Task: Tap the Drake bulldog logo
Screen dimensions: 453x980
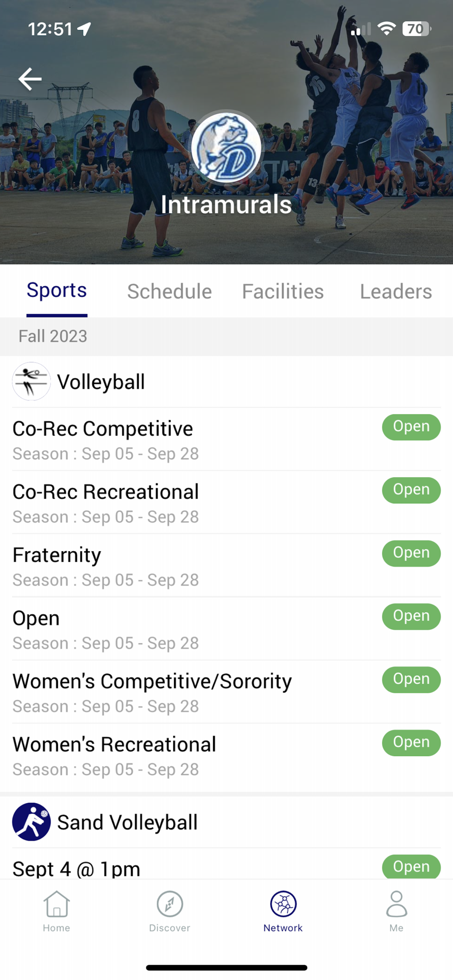Action: coord(226,147)
